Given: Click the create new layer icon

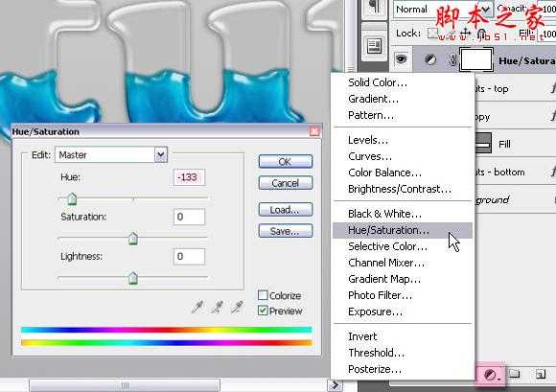Looking at the screenshot, I should pyautogui.click(x=541, y=374).
